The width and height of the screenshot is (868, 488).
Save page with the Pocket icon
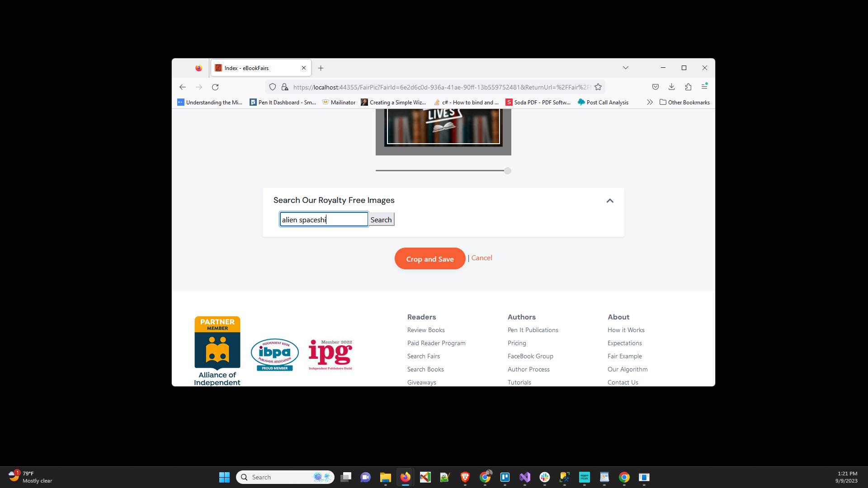[x=656, y=87]
